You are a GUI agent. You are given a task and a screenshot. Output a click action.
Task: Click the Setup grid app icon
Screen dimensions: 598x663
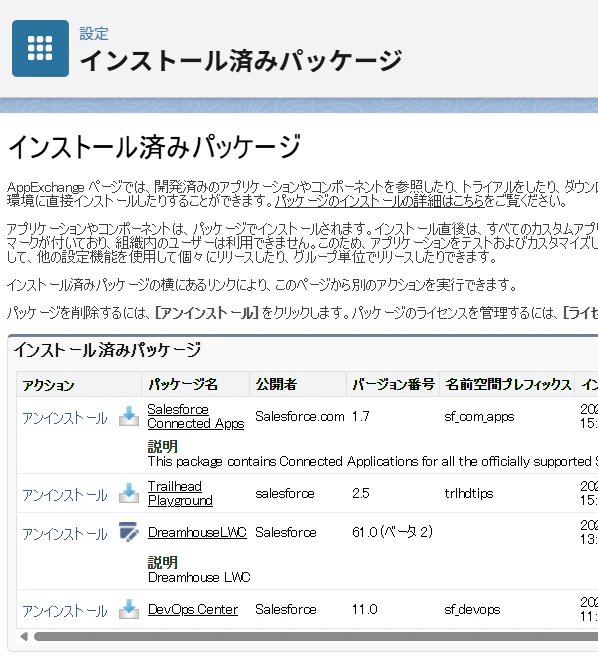pos(40,48)
